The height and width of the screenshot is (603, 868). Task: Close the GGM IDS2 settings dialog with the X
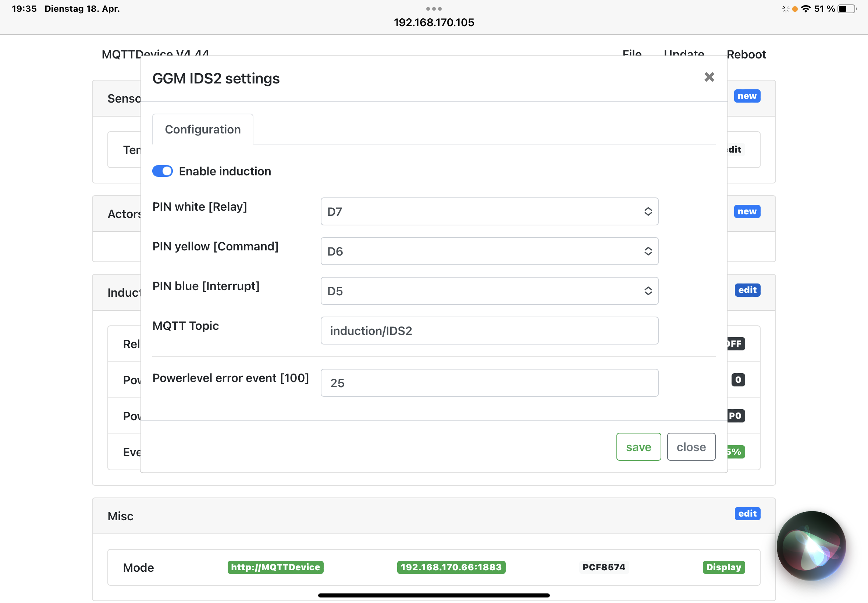point(709,77)
